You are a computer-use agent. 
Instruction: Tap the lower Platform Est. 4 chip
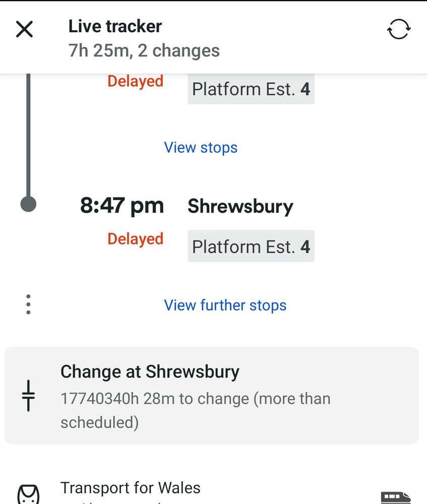coord(251,246)
